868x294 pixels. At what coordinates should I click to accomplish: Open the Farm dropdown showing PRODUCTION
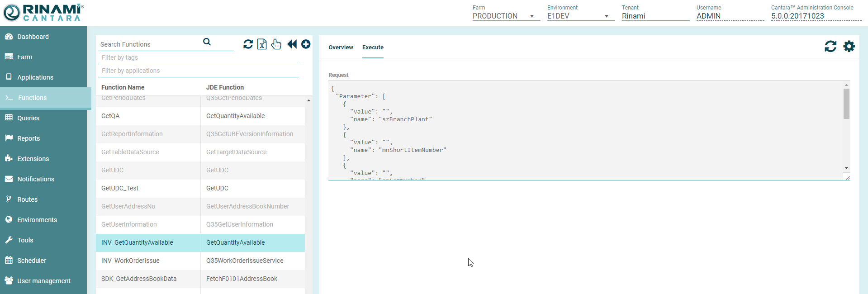coord(506,16)
